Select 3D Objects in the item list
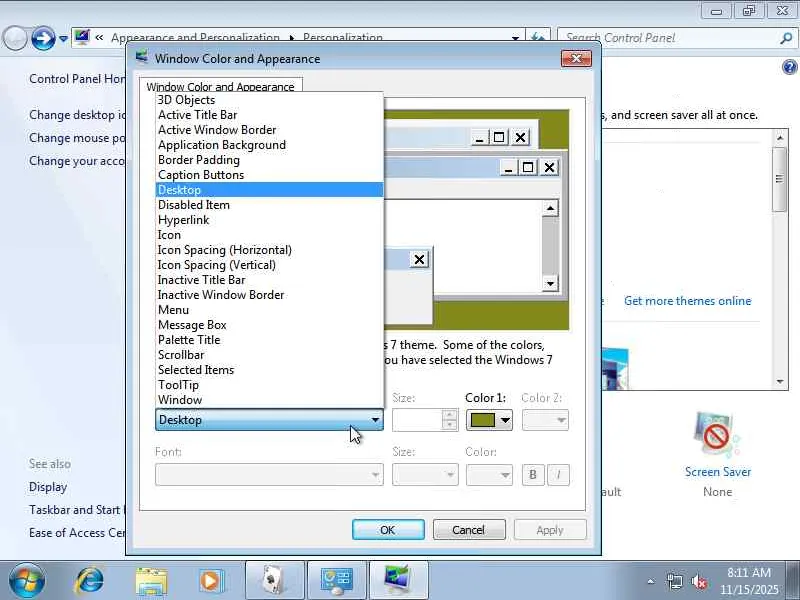 pyautogui.click(x=269, y=100)
